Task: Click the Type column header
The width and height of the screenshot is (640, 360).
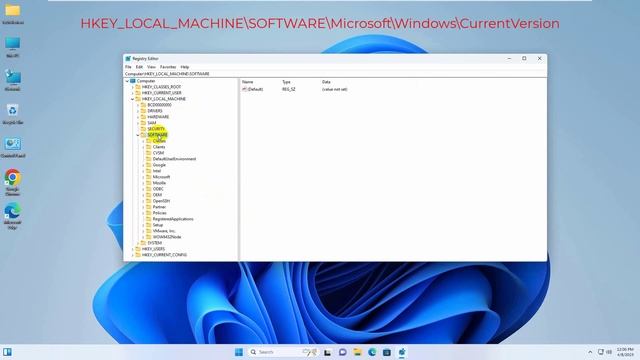Action: (286, 82)
